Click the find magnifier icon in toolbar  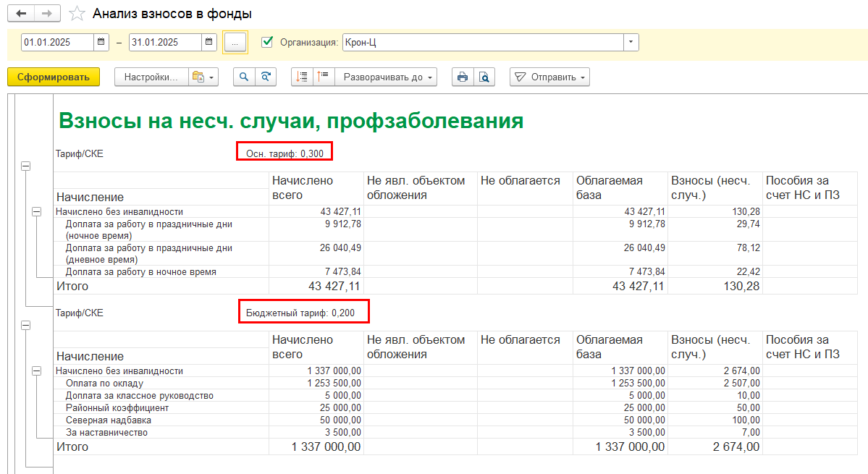click(x=244, y=77)
